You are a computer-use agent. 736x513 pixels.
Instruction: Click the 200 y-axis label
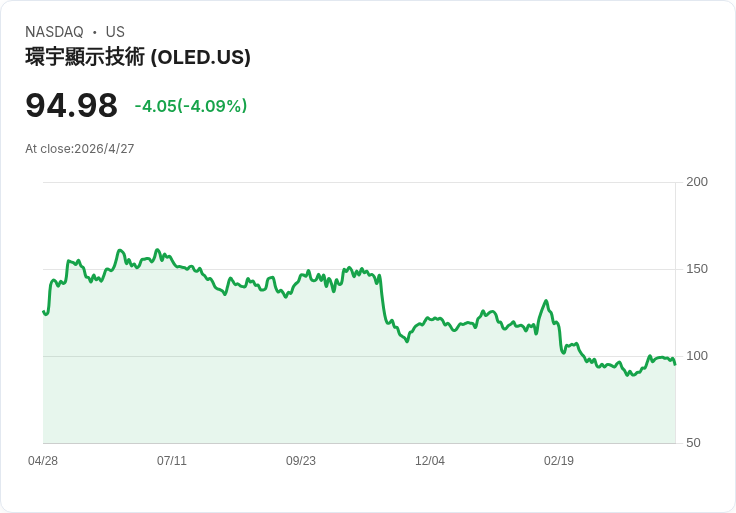pos(697,182)
